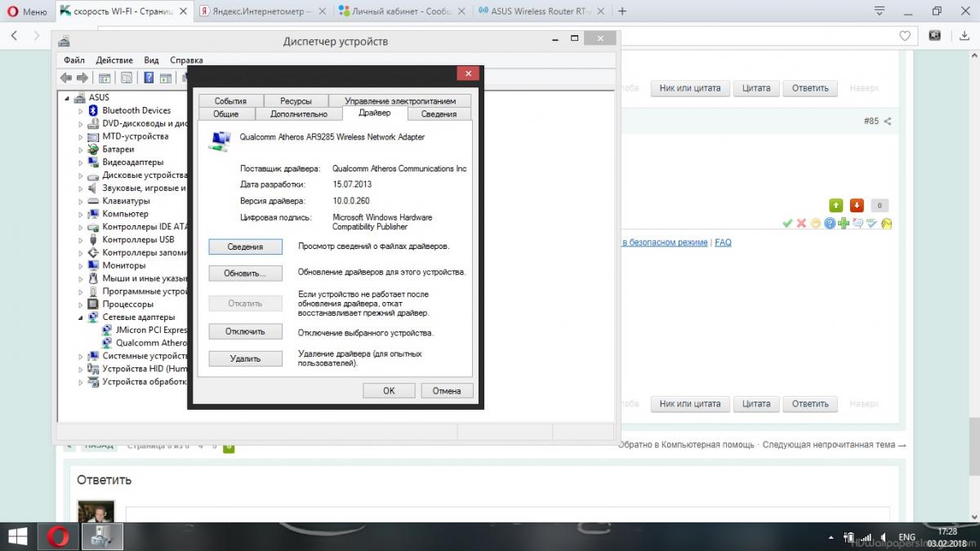This screenshot has height=551, width=980.
Task: Click OK in the driver dialog
Action: 389,391
